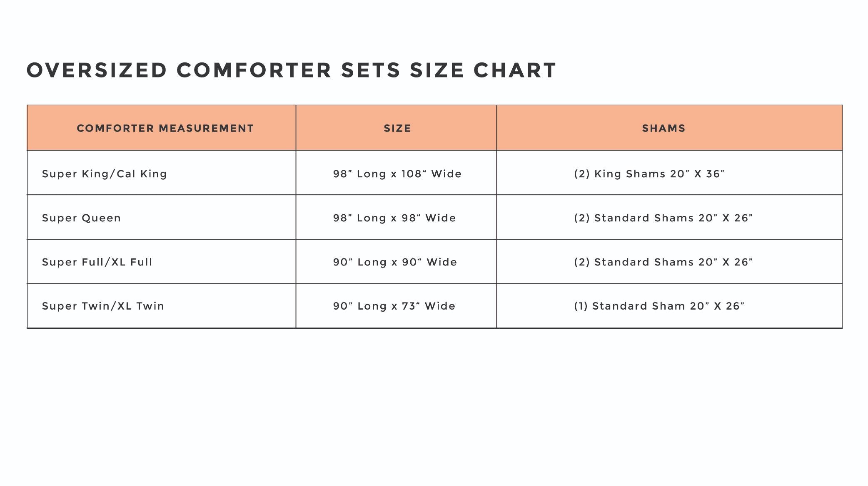The image size is (868, 486).
Task: Select the 90” Long x 90“ Wide cell
Action: click(395, 262)
